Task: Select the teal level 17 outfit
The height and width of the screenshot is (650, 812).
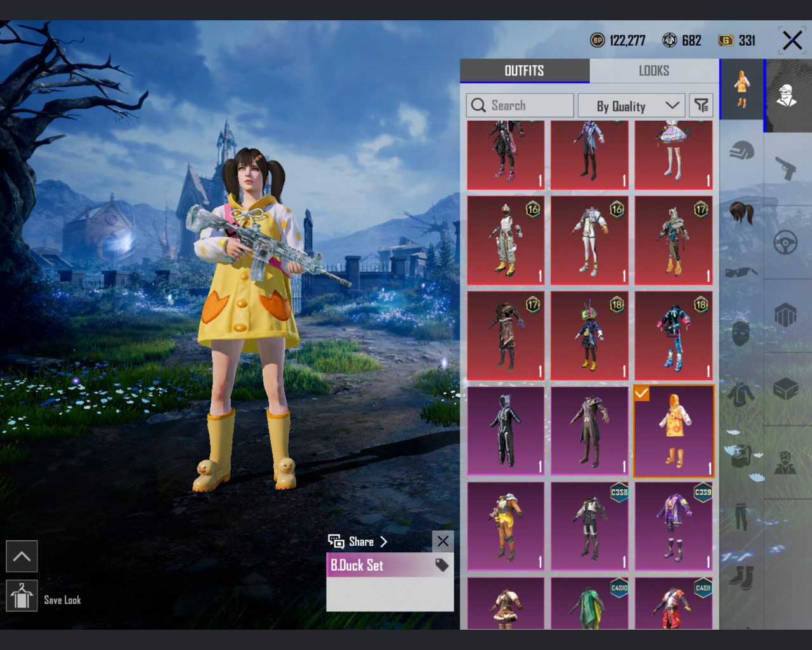Action: 674,240
